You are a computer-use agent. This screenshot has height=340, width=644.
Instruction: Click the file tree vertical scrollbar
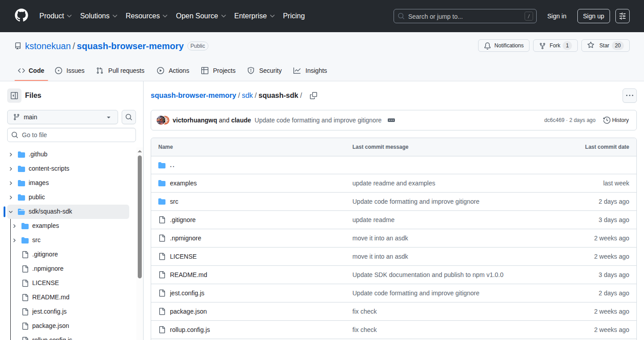click(140, 217)
